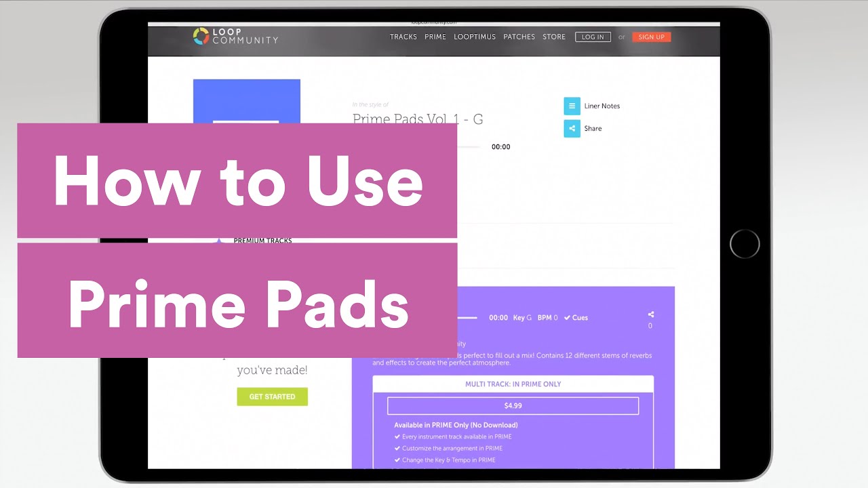868x488 pixels.
Task: Click the purple panel 00:00 time readout
Action: coord(498,317)
